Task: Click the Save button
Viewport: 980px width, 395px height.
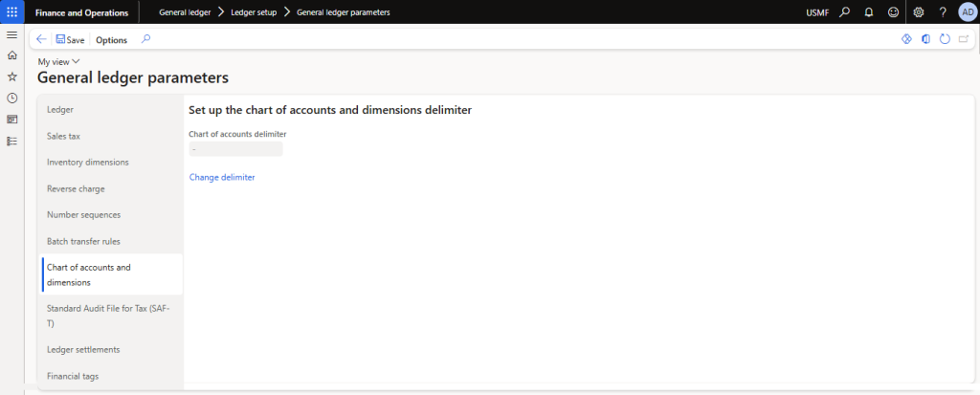Action: 70,40
